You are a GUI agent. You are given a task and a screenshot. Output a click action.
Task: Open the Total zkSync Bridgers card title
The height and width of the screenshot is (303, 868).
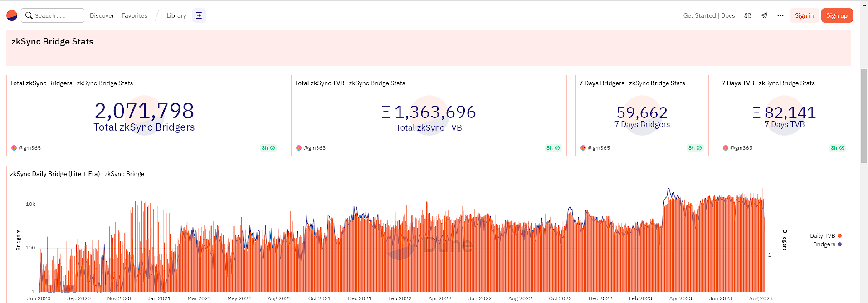click(41, 83)
